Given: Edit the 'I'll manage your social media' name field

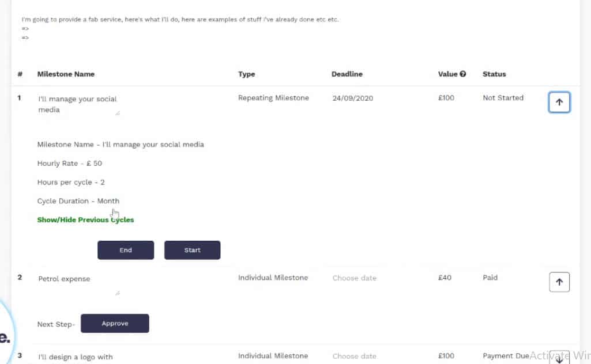Looking at the screenshot, I should click(78, 104).
